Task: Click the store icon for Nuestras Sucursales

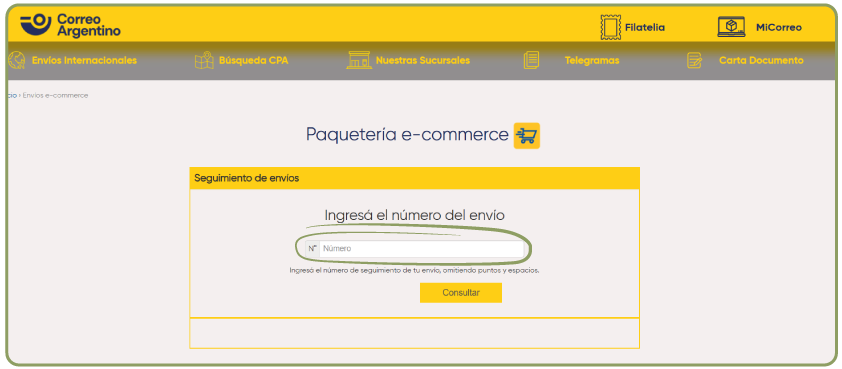Action: [x=359, y=60]
